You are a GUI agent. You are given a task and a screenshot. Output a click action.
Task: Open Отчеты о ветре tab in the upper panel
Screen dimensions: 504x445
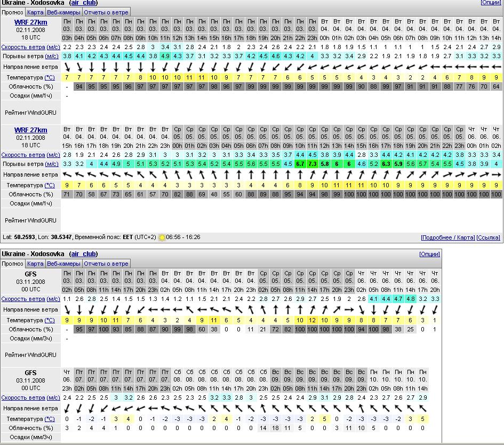(x=106, y=12)
